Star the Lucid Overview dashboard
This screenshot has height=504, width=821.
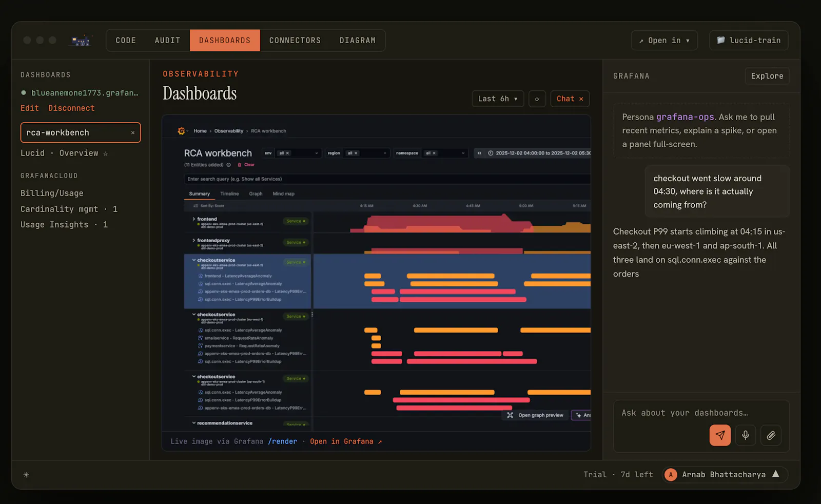point(106,153)
